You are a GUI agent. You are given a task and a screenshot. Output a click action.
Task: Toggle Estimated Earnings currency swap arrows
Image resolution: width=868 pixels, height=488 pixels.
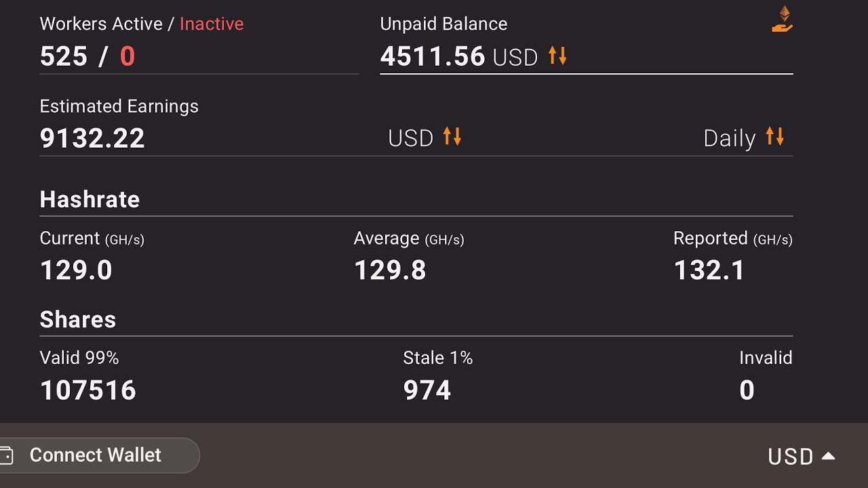[452, 136]
